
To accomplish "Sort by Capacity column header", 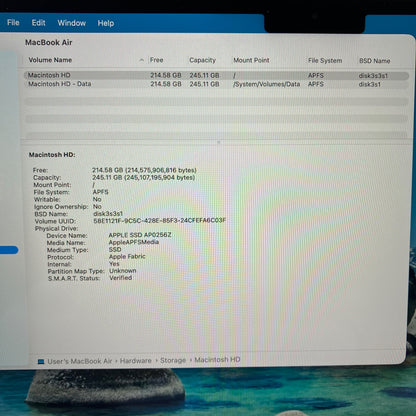I will [x=202, y=60].
